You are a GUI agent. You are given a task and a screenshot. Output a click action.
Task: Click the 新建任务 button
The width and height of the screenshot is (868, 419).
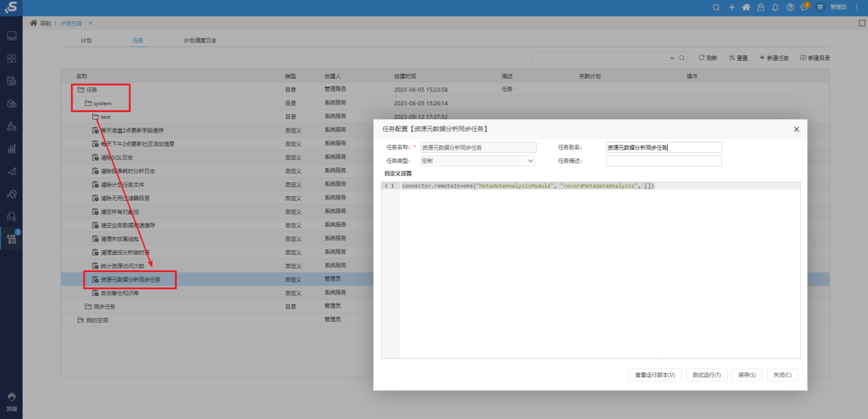774,58
